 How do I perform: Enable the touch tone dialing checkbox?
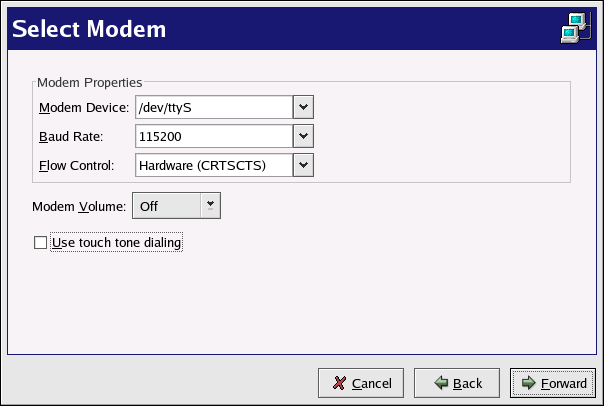pos(41,242)
